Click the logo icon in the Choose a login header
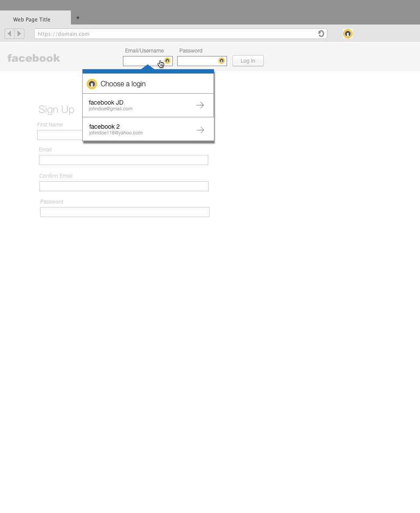The height and width of the screenshot is (513, 420). 92,84
